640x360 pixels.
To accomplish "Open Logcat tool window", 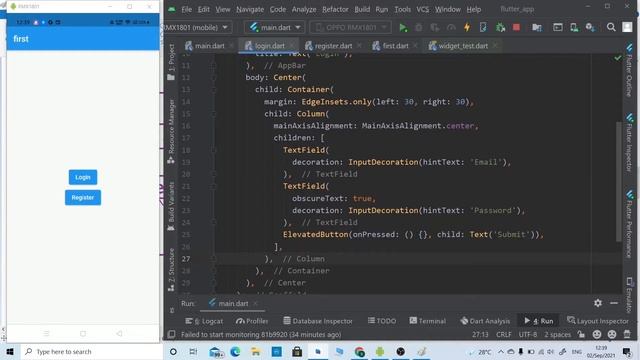I will pos(204,321).
